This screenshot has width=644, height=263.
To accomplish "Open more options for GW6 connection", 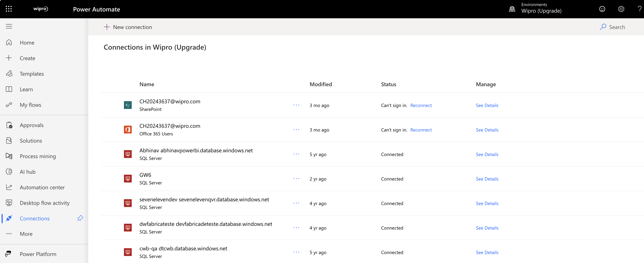I will [x=296, y=179].
